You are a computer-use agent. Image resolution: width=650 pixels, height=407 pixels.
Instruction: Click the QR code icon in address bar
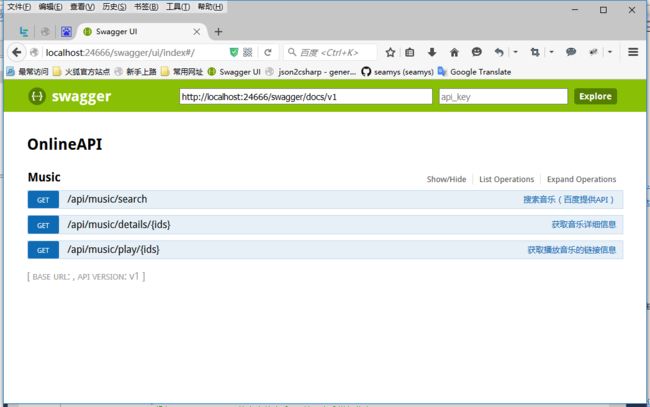tap(247, 52)
